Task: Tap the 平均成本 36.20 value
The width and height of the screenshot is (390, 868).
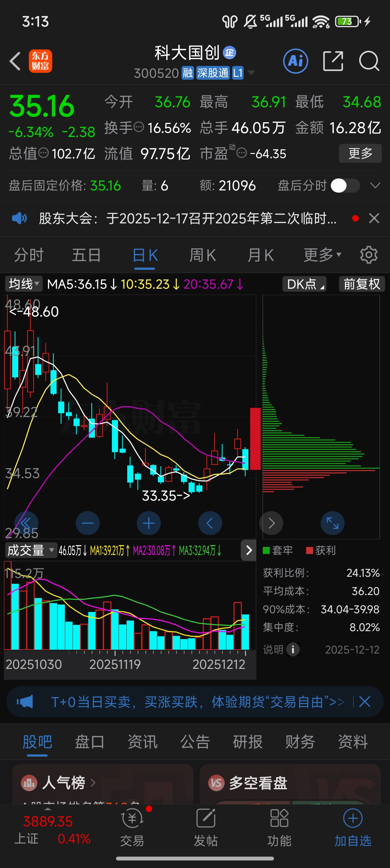Action: (365, 591)
